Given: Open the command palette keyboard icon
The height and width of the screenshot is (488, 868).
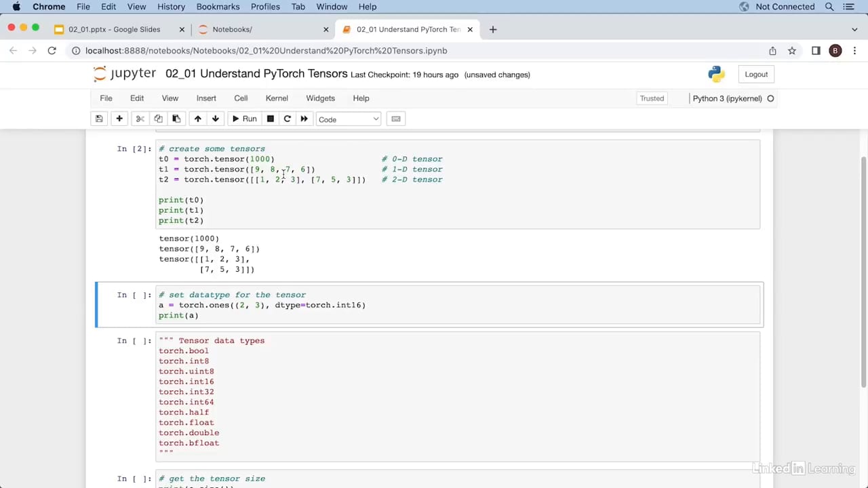Looking at the screenshot, I should click(396, 119).
